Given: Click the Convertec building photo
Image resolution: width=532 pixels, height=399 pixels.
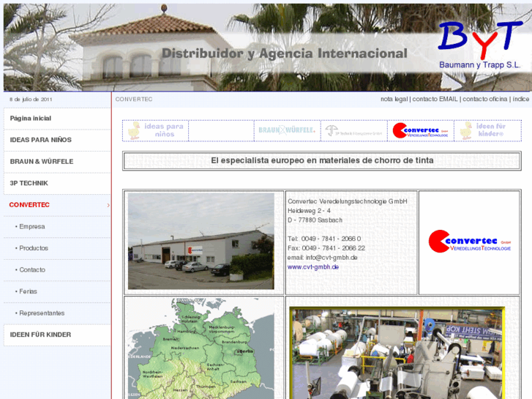Looking at the screenshot, I should pyautogui.click(x=201, y=241).
